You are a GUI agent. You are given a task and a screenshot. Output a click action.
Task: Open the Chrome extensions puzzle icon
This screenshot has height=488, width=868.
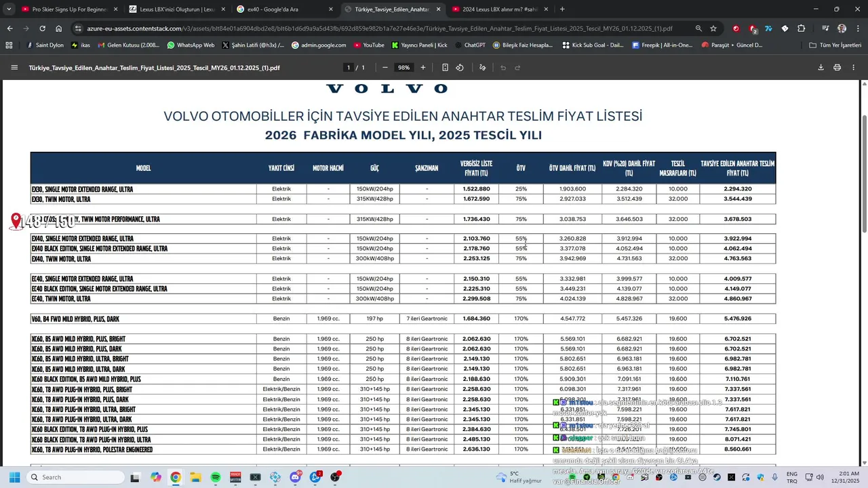pyautogui.click(x=802, y=28)
